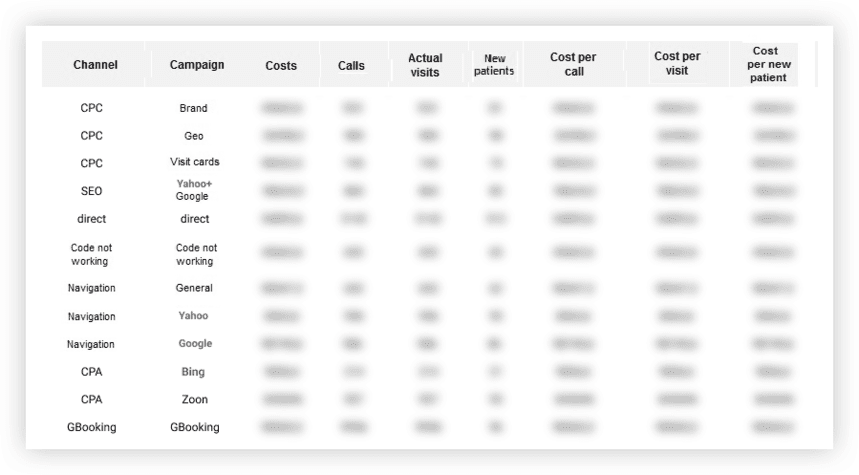Click the Bing campaign cell
This screenshot has width=859, height=475.
(194, 372)
